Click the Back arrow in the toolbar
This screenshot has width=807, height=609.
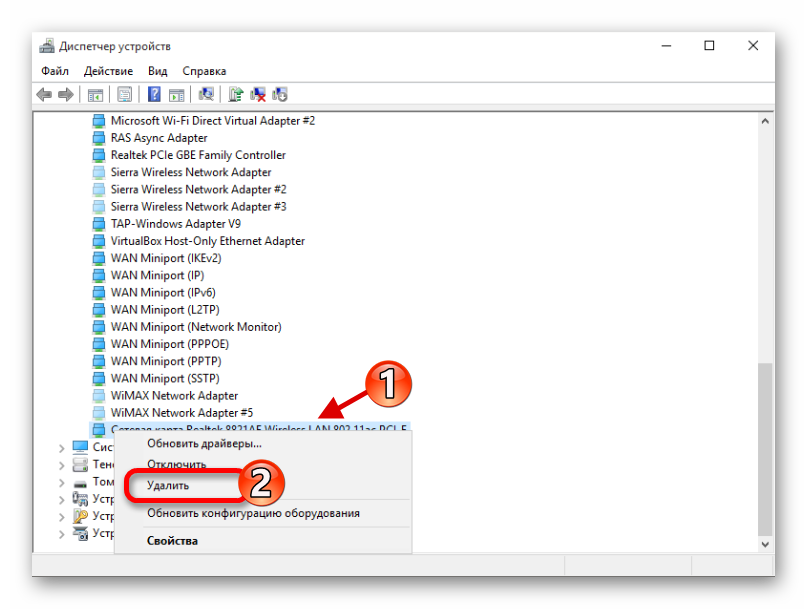44,95
